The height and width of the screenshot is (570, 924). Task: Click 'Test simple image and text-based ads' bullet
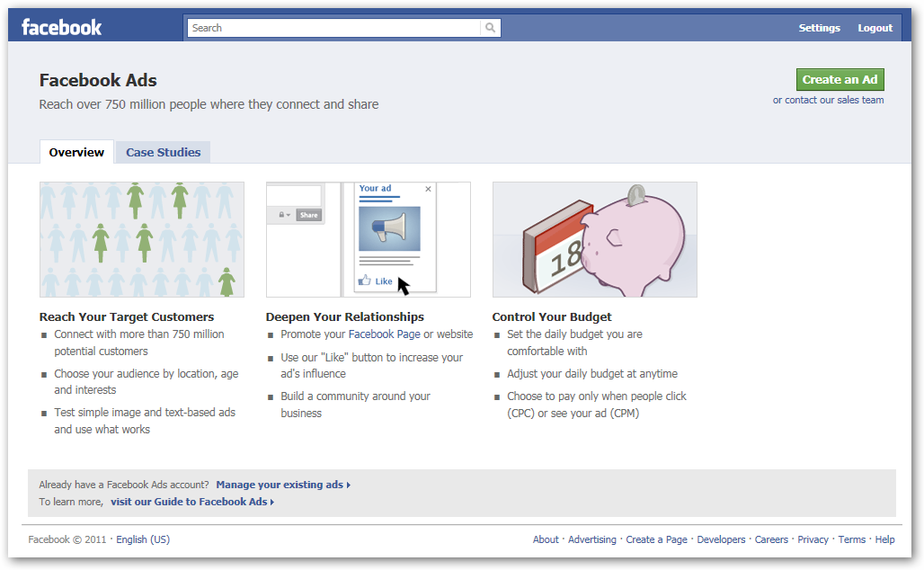coord(145,421)
